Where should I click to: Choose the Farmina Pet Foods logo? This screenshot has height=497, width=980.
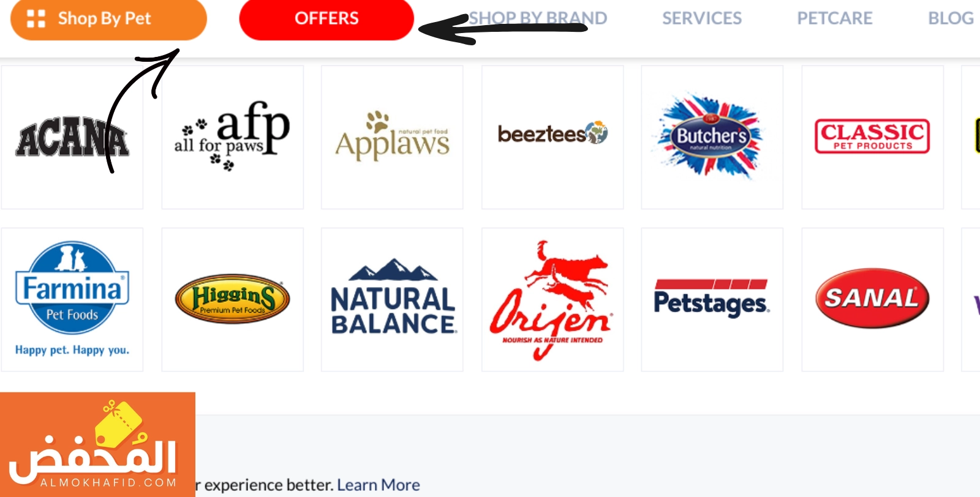(72, 300)
